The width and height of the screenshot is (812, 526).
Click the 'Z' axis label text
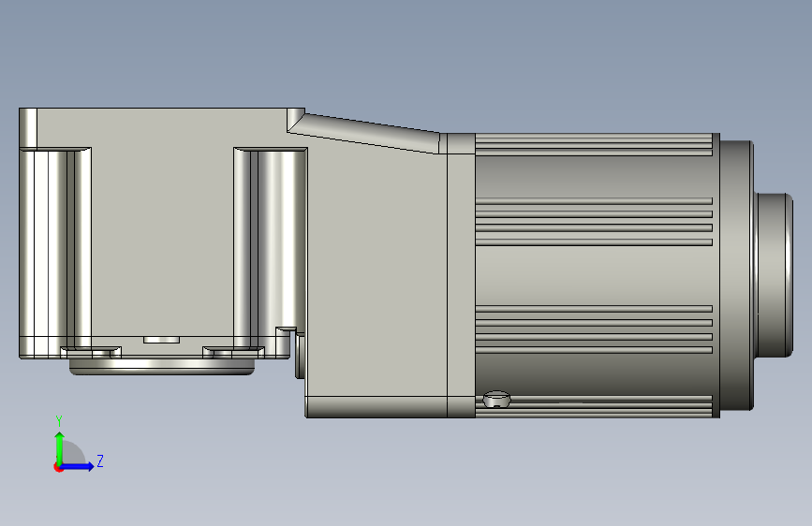click(100, 460)
